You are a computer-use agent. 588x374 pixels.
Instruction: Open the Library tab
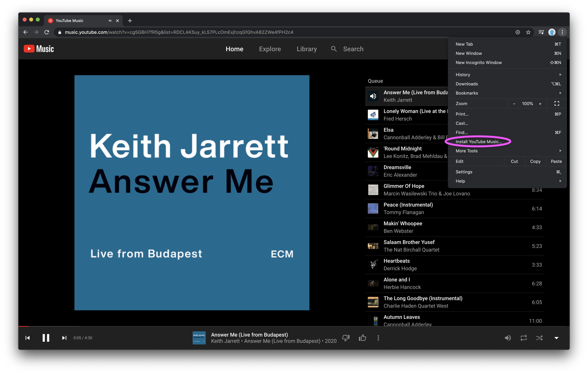click(x=307, y=49)
